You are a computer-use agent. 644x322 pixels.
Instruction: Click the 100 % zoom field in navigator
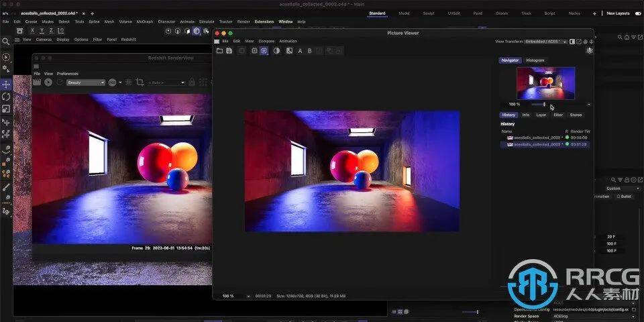[x=515, y=105]
